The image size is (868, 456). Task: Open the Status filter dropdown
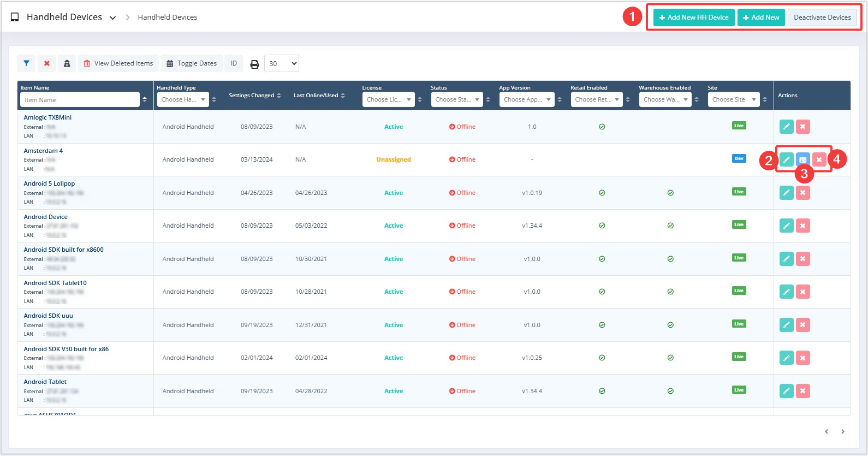point(457,99)
